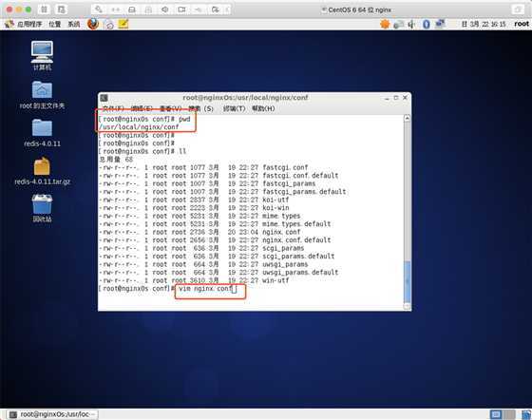
Task: Click the full screen icon in VMware title bar
Action: tap(518, 10)
